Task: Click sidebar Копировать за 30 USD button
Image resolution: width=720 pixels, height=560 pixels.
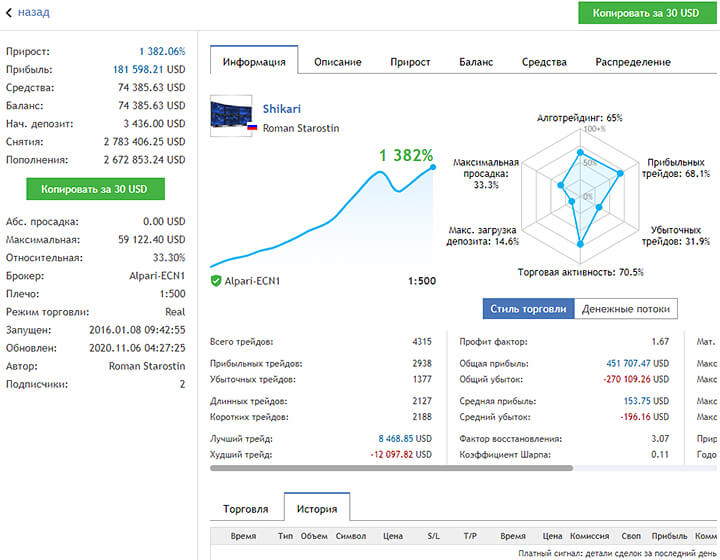Action: (95, 189)
